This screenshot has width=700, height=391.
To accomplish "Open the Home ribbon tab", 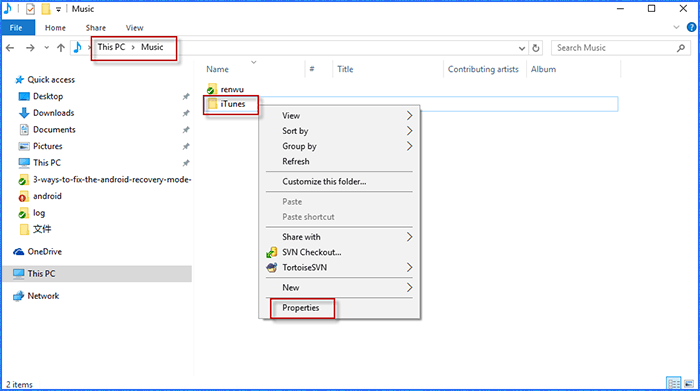I will click(55, 28).
